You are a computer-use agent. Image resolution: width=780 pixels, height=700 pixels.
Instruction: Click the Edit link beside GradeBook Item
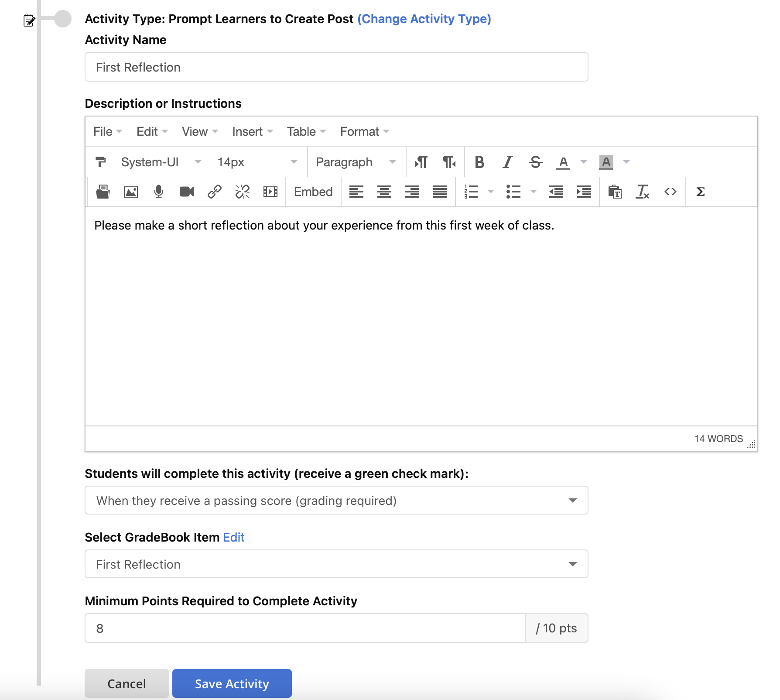[234, 537]
